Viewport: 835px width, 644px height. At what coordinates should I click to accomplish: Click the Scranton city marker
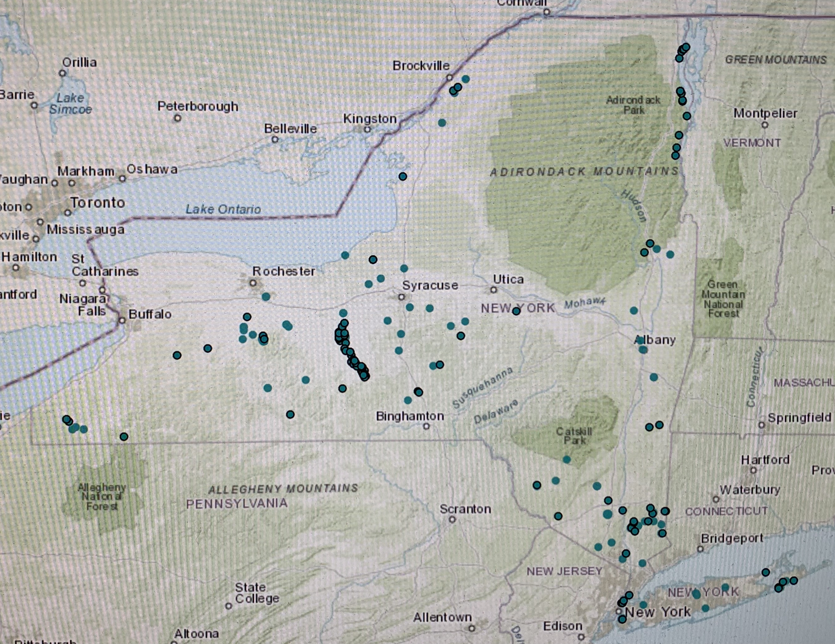(x=452, y=519)
